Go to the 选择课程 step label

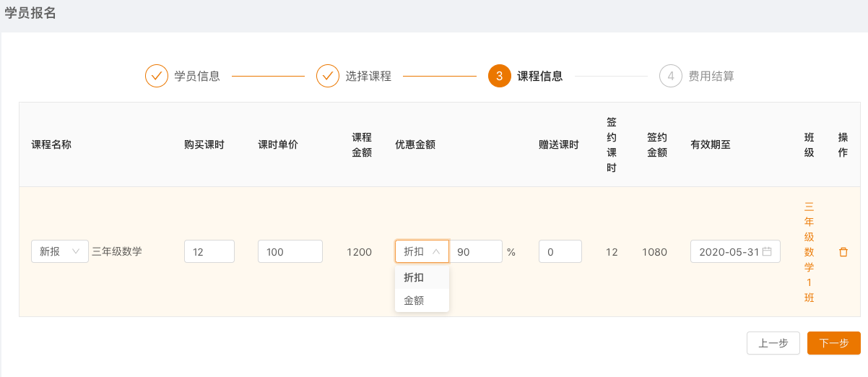click(x=368, y=76)
